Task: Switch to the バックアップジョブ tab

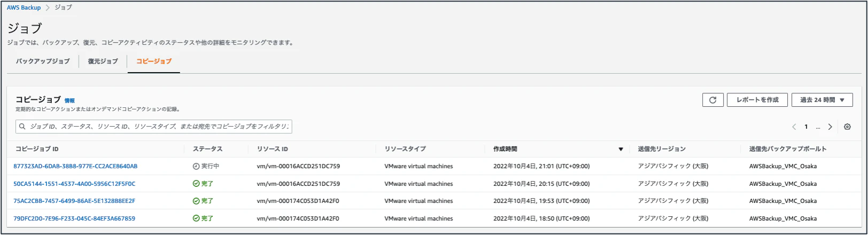Action: click(x=43, y=61)
